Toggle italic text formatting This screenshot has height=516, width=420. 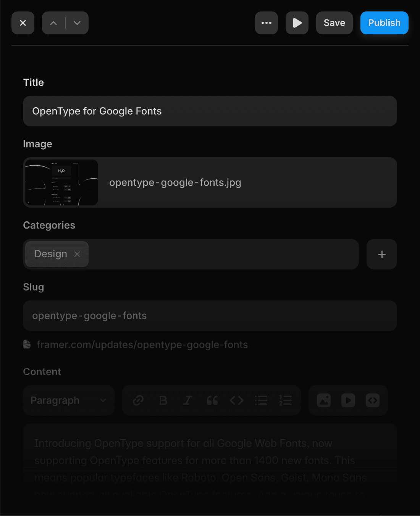click(x=187, y=400)
